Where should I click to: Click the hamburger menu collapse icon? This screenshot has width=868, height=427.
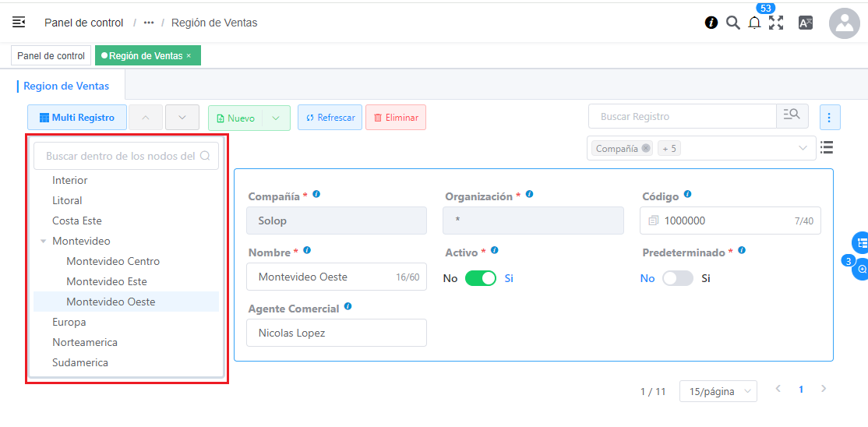pos(19,23)
